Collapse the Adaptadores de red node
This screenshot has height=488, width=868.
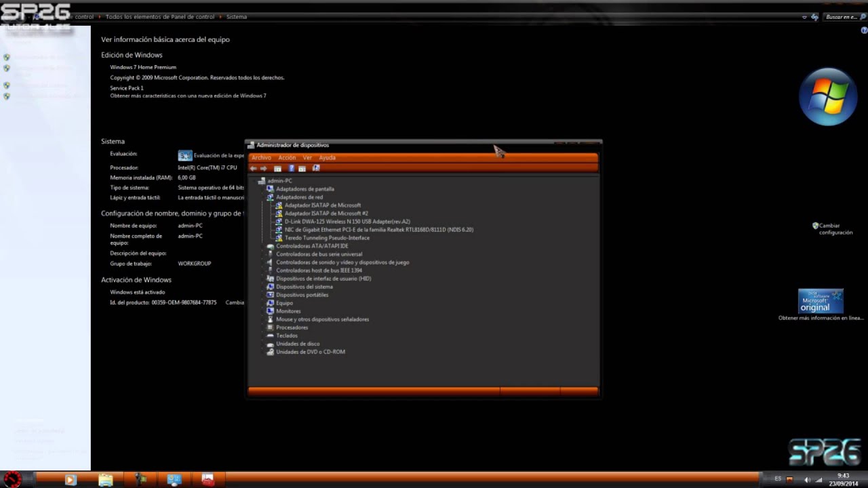[263, 197]
